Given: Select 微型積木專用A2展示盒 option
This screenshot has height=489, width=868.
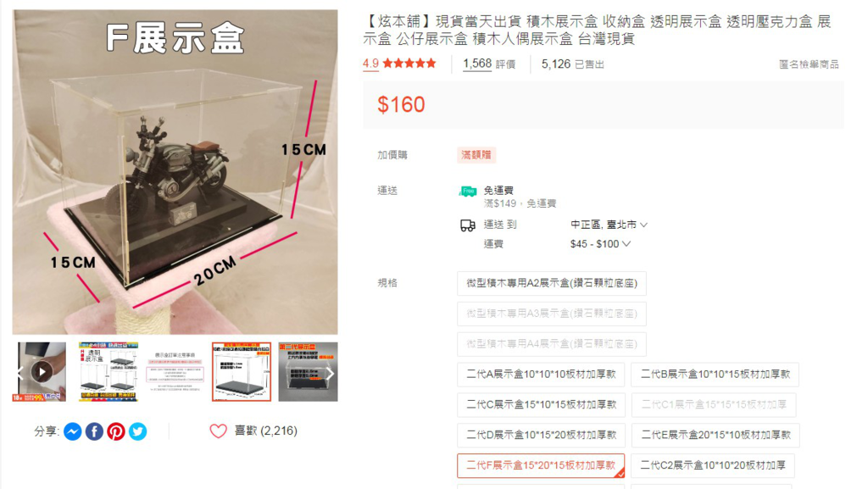Looking at the screenshot, I should pyautogui.click(x=551, y=283).
